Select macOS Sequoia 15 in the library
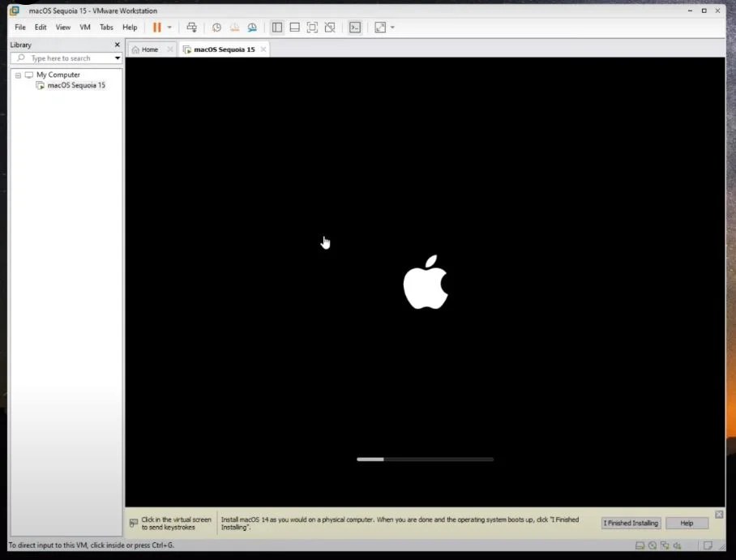 pyautogui.click(x=76, y=85)
